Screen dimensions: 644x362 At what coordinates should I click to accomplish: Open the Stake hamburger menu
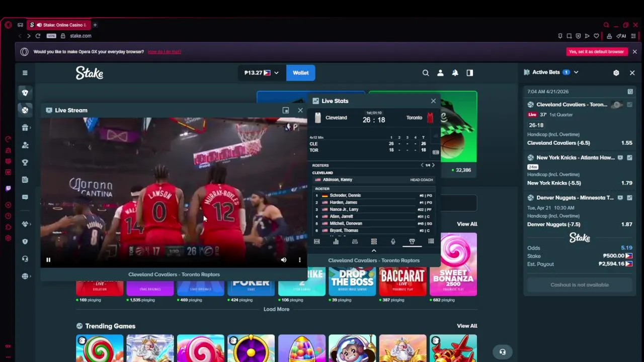point(25,73)
